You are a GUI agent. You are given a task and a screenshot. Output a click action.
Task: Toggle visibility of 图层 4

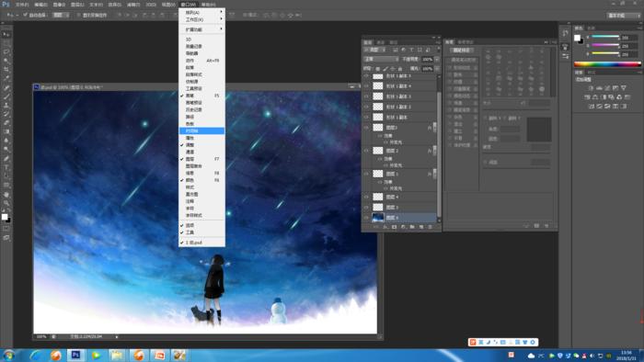(366, 198)
